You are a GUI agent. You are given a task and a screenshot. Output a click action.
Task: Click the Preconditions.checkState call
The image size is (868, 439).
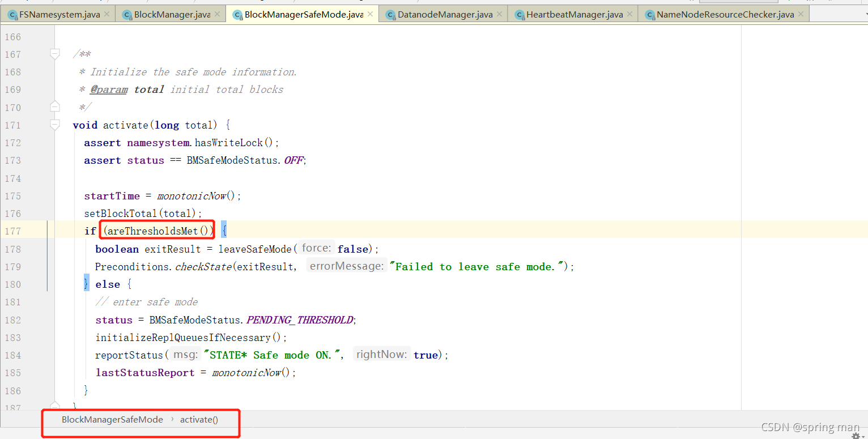[x=163, y=267]
